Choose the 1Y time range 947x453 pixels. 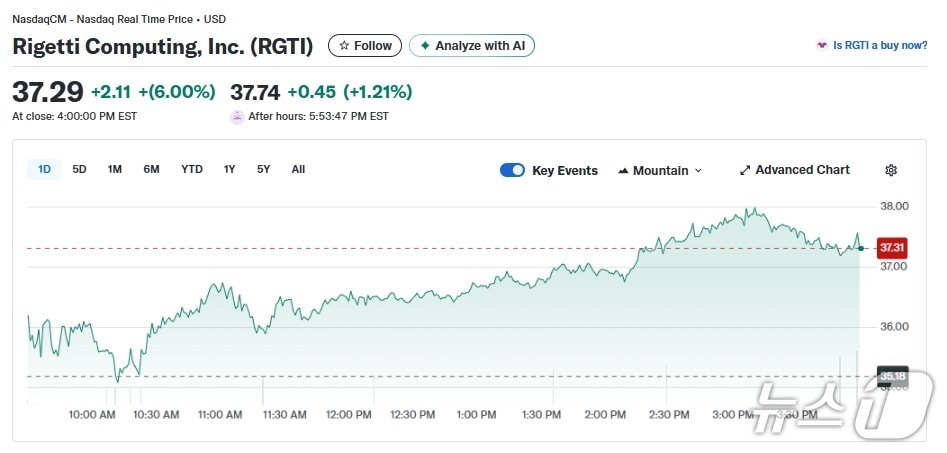230,170
